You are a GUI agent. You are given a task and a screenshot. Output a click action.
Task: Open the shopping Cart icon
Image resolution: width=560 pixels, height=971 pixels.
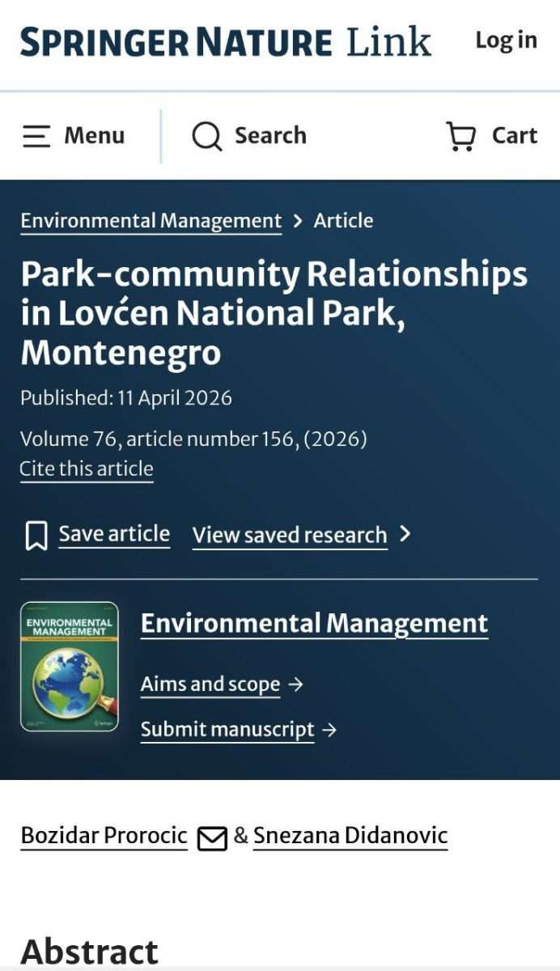(x=461, y=136)
